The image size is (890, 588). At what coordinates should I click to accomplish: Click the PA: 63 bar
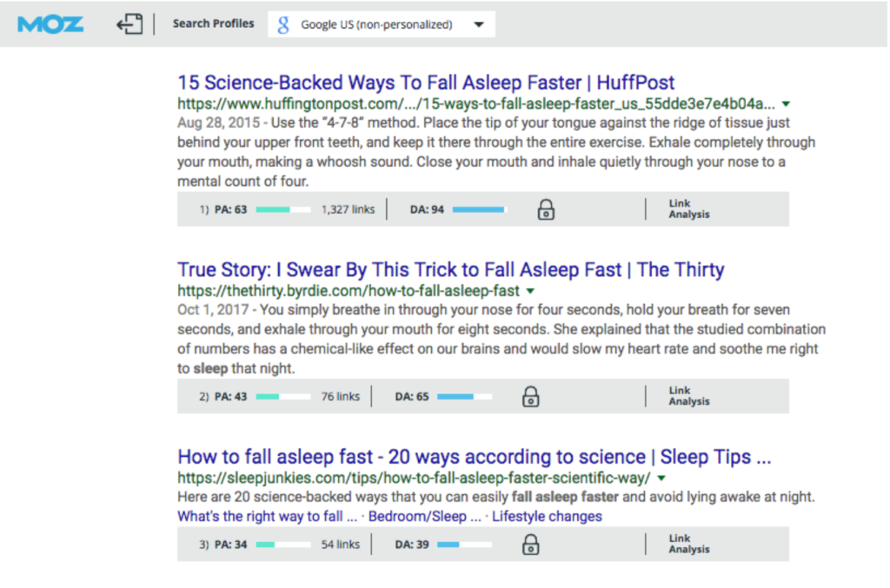click(283, 210)
